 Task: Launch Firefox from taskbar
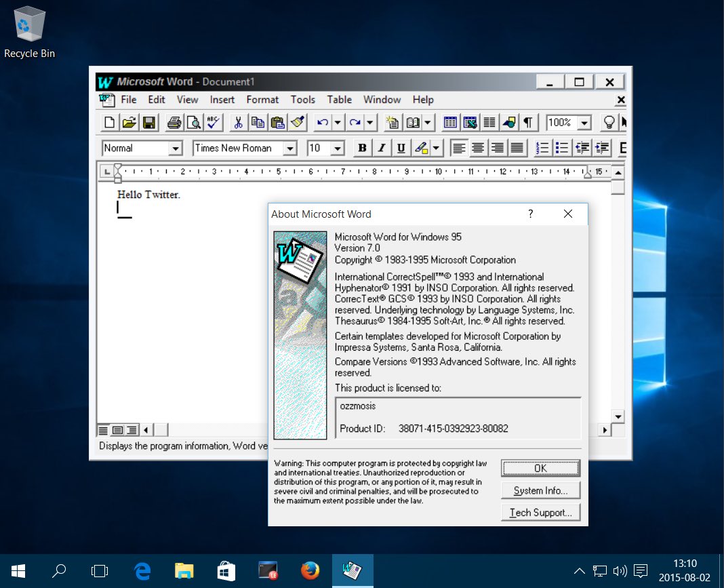[x=310, y=571]
